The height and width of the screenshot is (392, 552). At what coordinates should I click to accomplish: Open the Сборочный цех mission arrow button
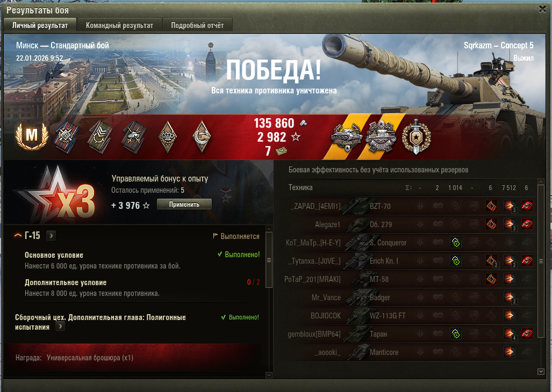click(60, 326)
